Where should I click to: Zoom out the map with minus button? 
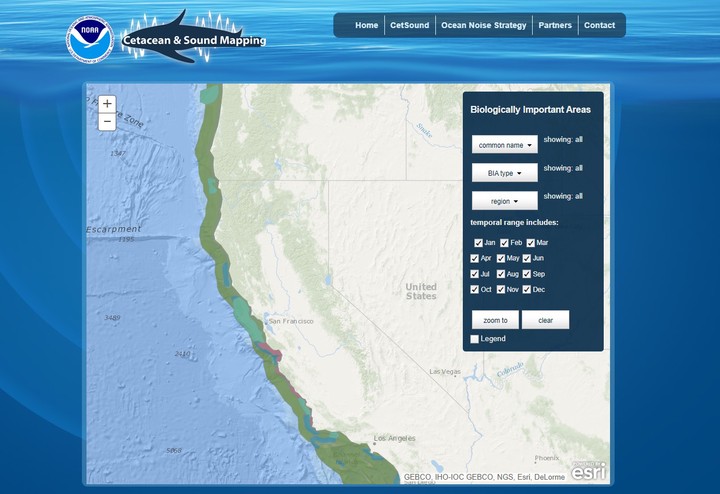point(107,122)
